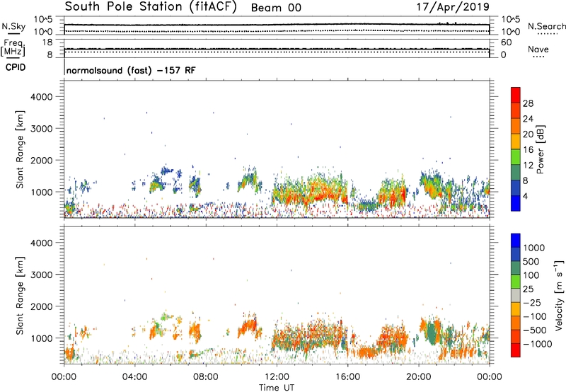Click the '2000' label on velocity panel axis
Screen dimensions: 566x392
(x=41, y=306)
